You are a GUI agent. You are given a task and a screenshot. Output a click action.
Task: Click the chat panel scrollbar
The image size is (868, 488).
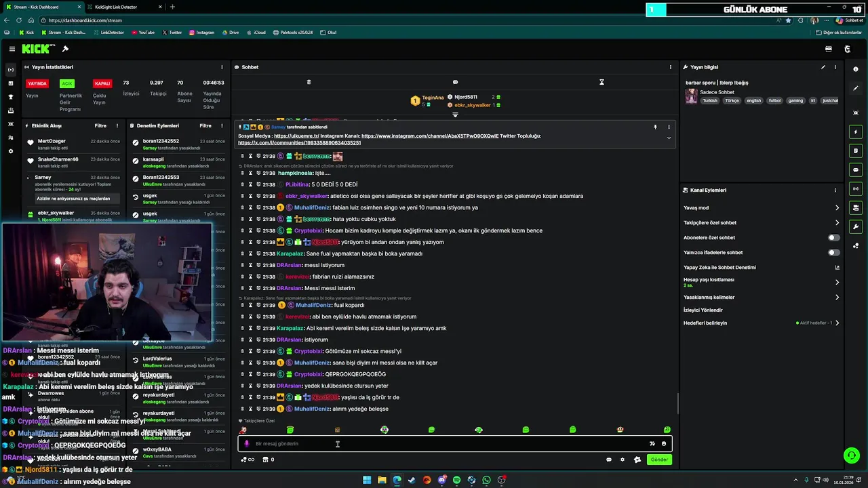677,405
